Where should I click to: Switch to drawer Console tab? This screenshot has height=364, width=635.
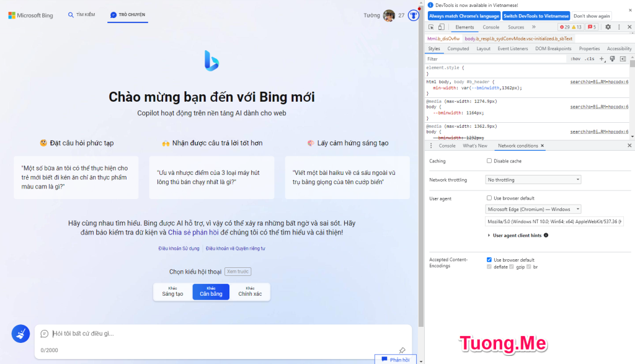click(x=447, y=146)
